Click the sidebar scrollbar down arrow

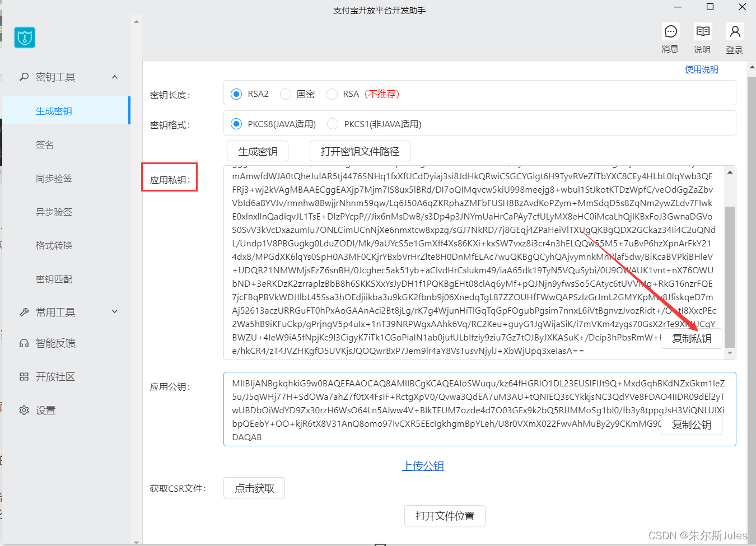[x=136, y=542]
